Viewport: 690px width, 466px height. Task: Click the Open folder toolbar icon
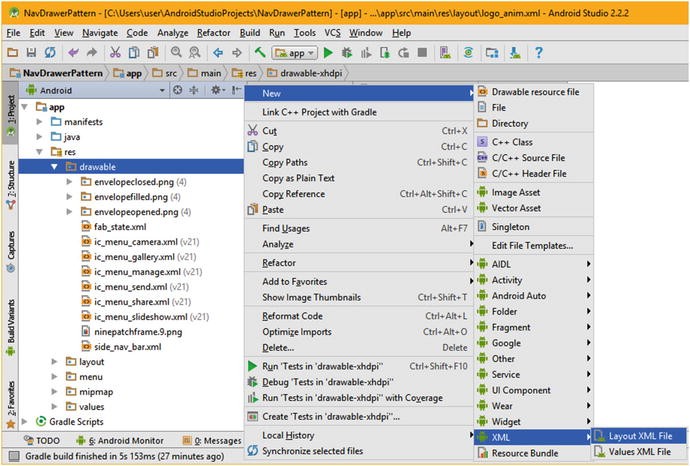(12, 53)
